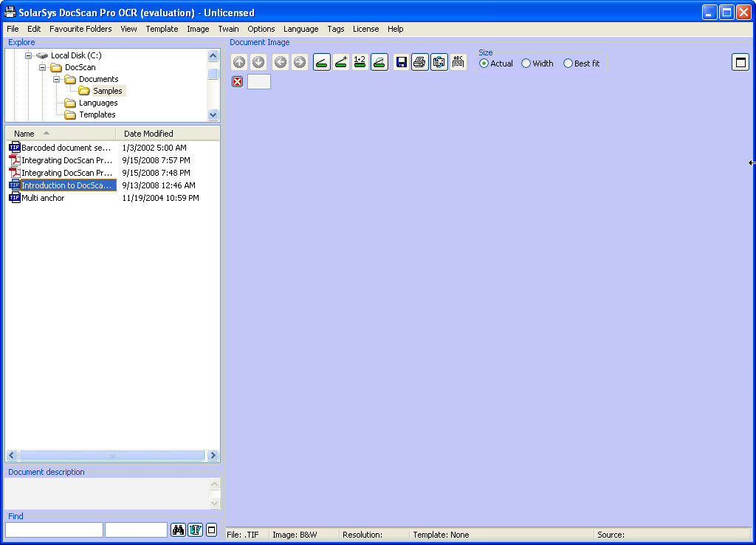This screenshot has width=756, height=545.
Task: Collapse the DocScan folder node
Action: 43,67
